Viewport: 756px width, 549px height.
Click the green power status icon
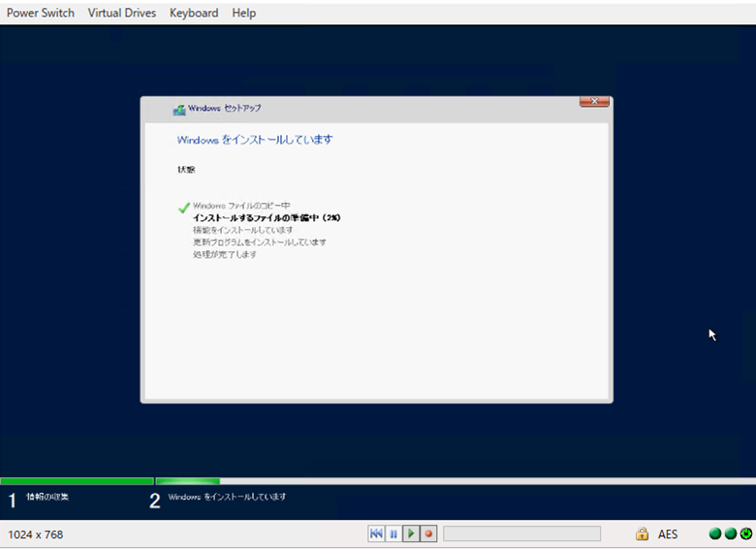[x=746, y=533]
